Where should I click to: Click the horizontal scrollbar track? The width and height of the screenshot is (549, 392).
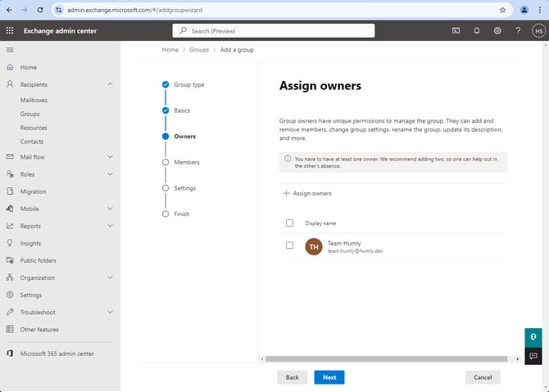(x=387, y=358)
